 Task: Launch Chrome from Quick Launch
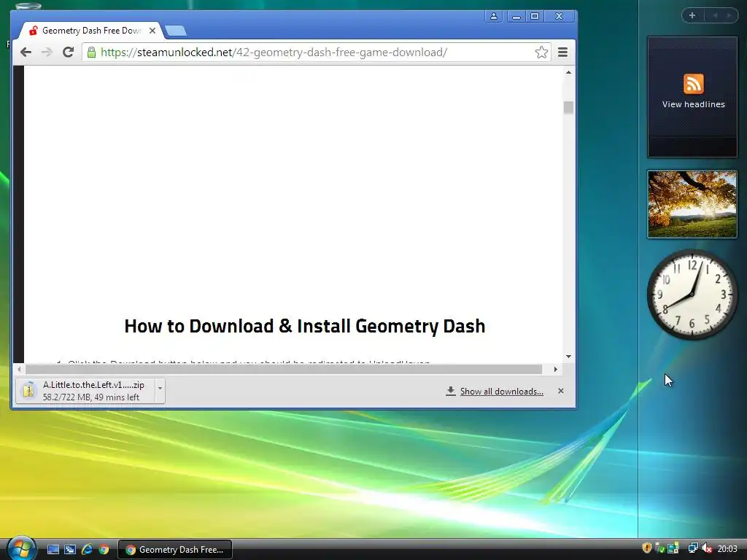tap(104, 550)
